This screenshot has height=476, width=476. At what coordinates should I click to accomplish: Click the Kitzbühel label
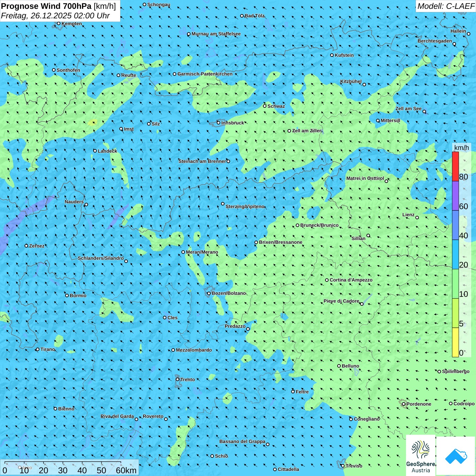coord(351,81)
